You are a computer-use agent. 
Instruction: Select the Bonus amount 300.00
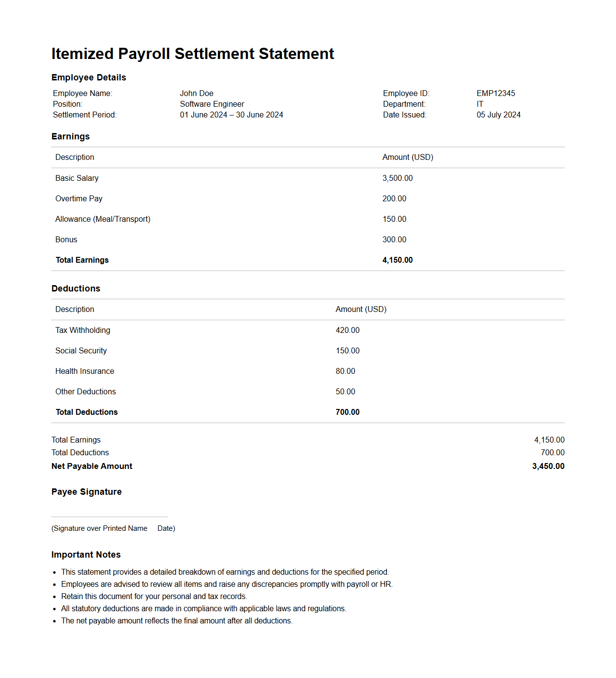(394, 239)
